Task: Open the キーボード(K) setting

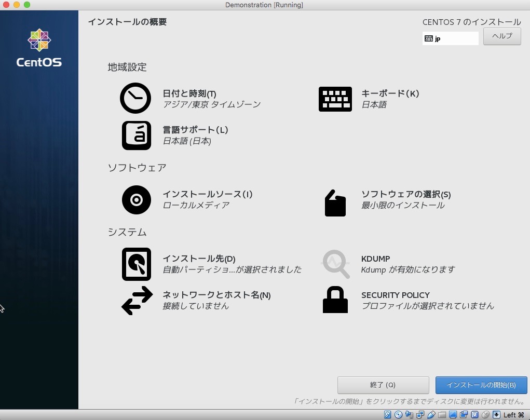Action: [390, 93]
